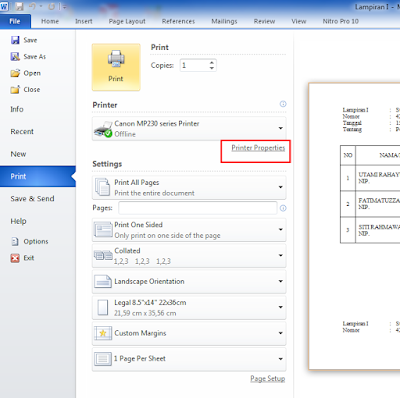Click the info icon next to Pages field
Viewport: 400px width, 398px height.
coord(283,208)
